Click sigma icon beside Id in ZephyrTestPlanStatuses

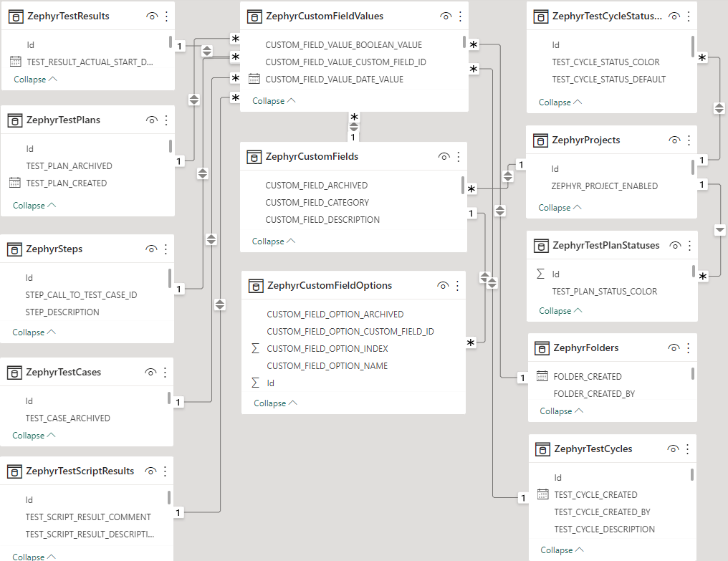pyautogui.click(x=541, y=274)
